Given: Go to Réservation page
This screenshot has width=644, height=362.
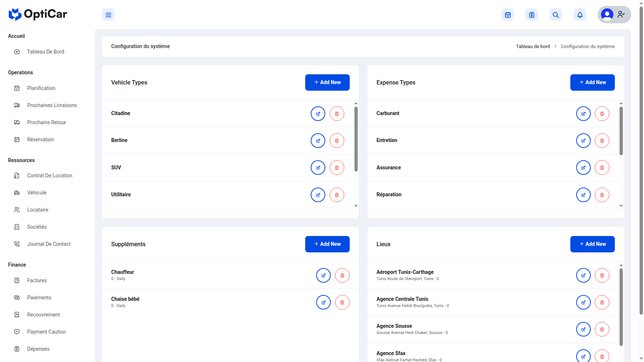Looking at the screenshot, I should click(40, 139).
